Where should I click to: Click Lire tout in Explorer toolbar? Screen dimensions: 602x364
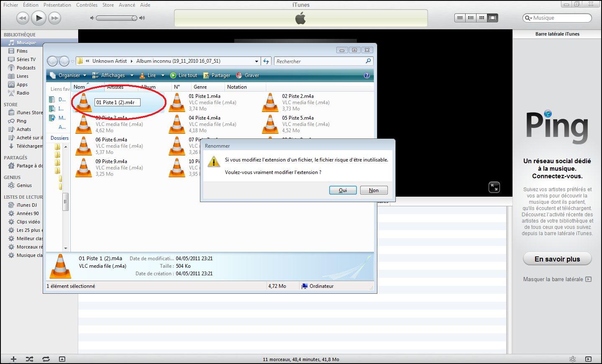[184, 75]
